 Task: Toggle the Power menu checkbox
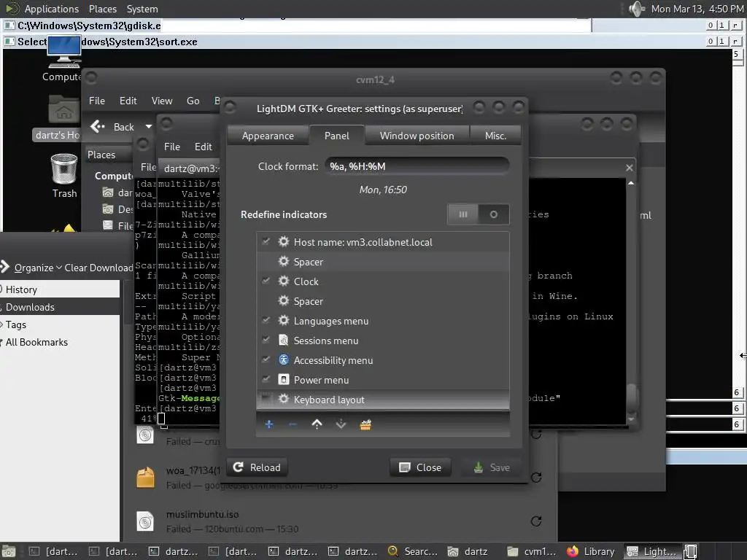pos(266,379)
